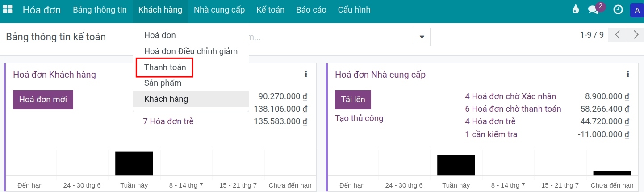Screen dimensions: 644x192
Task: Go to the previous page arrow
Action: 618,35
